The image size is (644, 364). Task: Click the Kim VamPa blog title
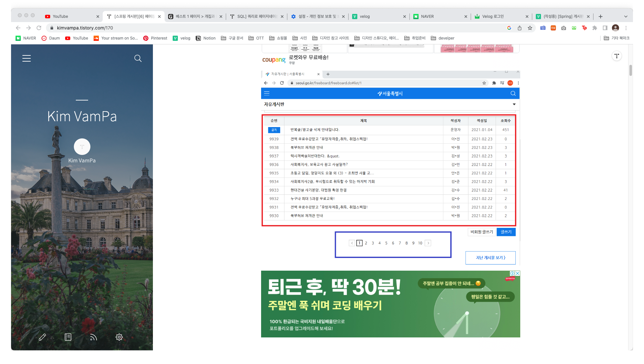click(x=82, y=116)
